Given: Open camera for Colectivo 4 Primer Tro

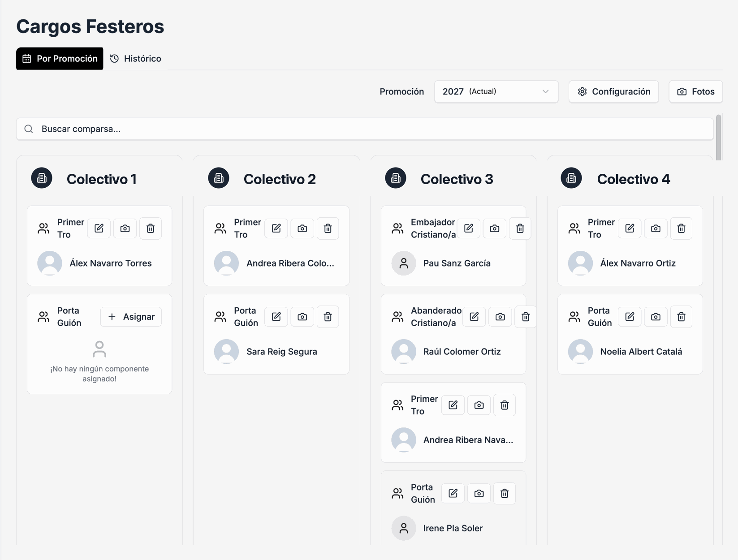Looking at the screenshot, I should 656,228.
